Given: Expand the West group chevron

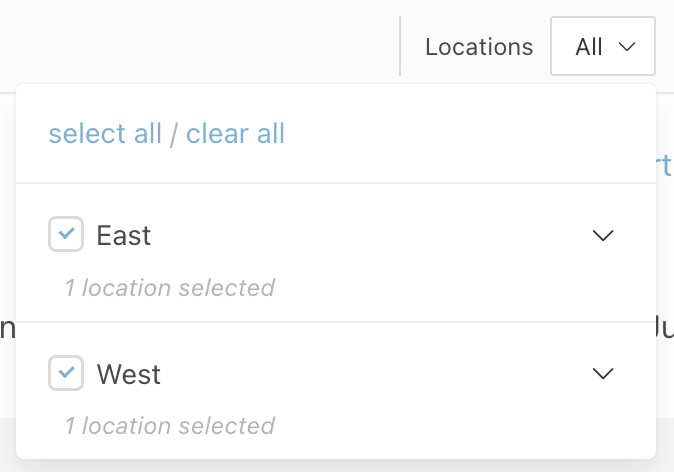Looking at the screenshot, I should [603, 373].
